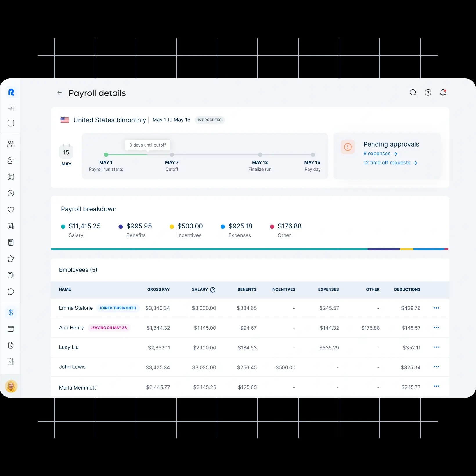Screen dimensions: 476x476
Task: Sort by the GROSS PAY column header
Action: pos(158,289)
